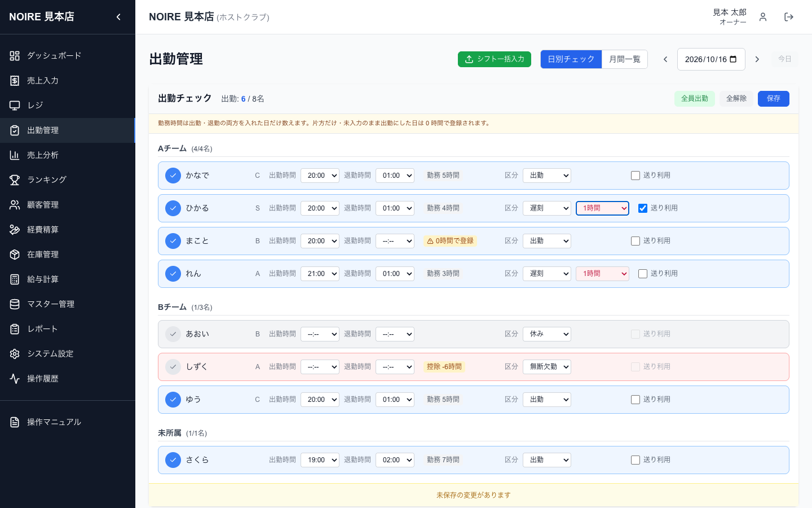
Task: Click the logout icon in the header
Action: (x=789, y=17)
